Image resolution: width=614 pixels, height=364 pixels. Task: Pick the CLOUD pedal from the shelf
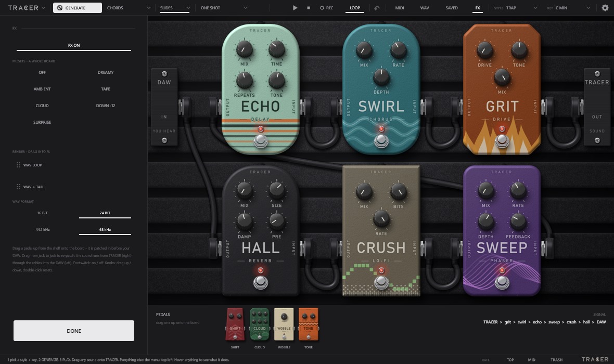tap(260, 324)
